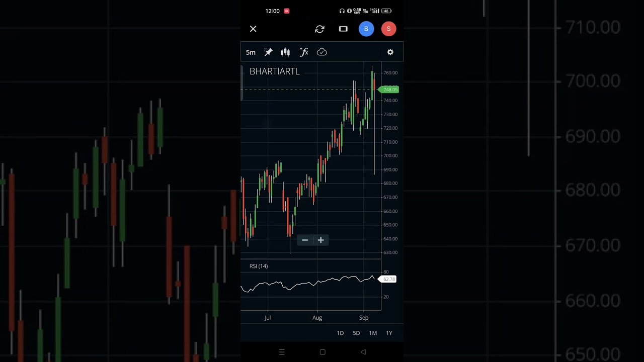Change the candlestick chart type

(285, 52)
